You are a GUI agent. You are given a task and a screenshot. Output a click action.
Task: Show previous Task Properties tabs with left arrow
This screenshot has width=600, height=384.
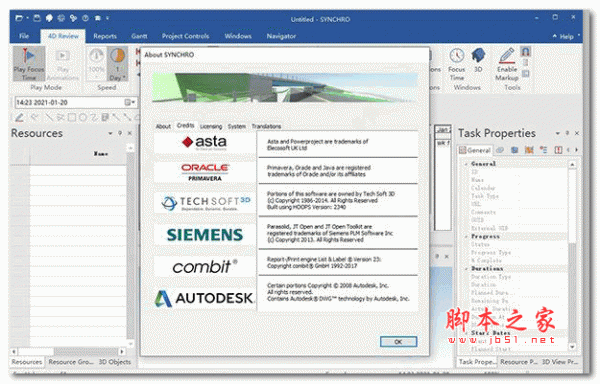[568, 150]
